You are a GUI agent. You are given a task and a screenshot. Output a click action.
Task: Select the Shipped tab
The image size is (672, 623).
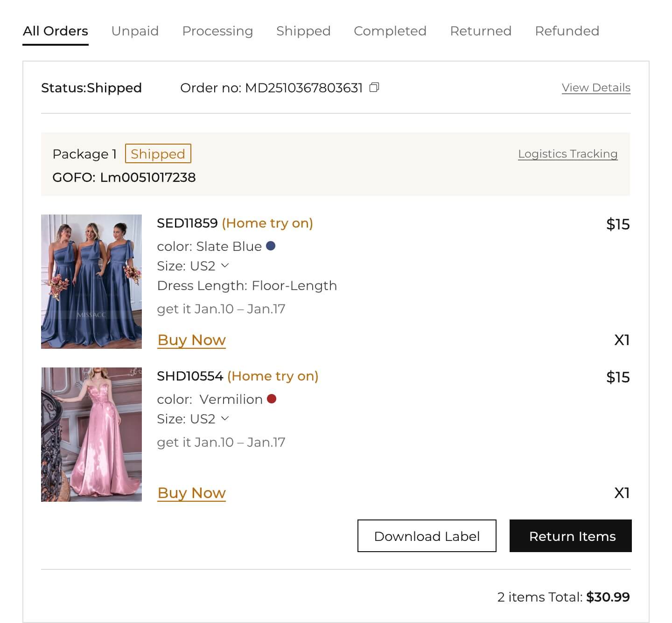coord(303,31)
